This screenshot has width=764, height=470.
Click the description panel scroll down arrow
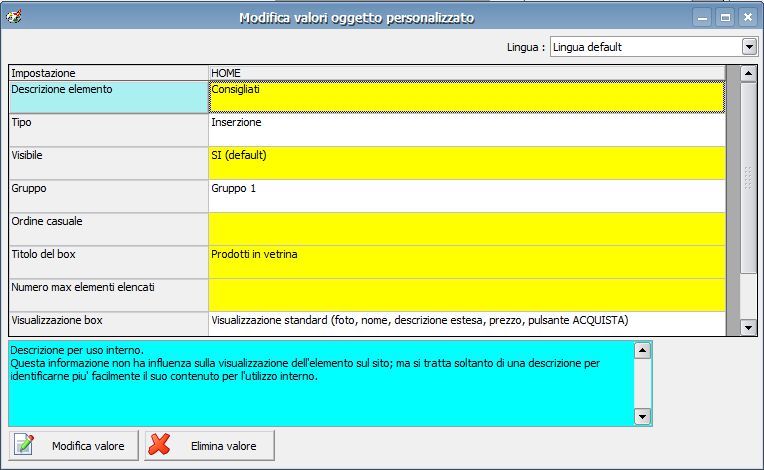click(x=643, y=416)
